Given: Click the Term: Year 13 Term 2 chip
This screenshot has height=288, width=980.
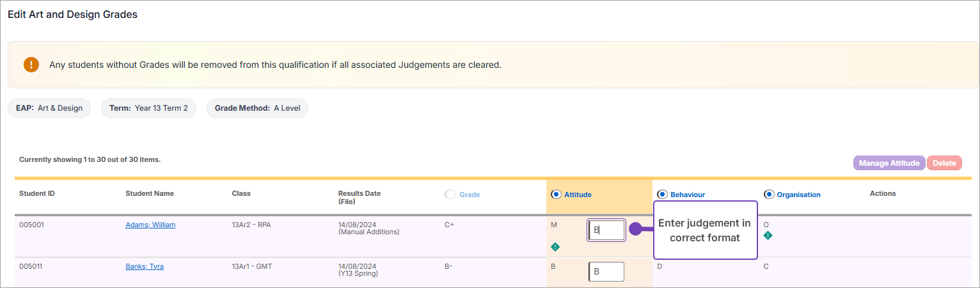Looking at the screenshot, I should (x=148, y=108).
